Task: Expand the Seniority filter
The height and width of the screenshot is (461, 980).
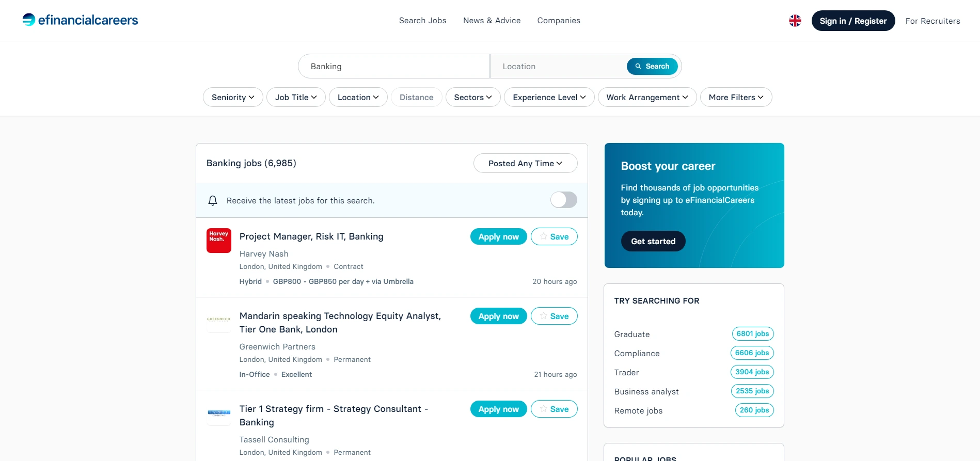Action: point(233,97)
